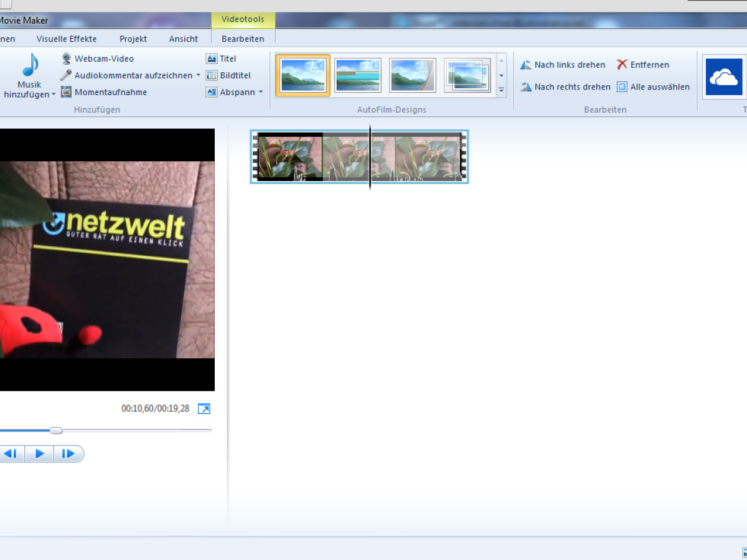This screenshot has height=560, width=747.
Task: Click the Musik hinzufügen music note icon
Action: [x=30, y=65]
